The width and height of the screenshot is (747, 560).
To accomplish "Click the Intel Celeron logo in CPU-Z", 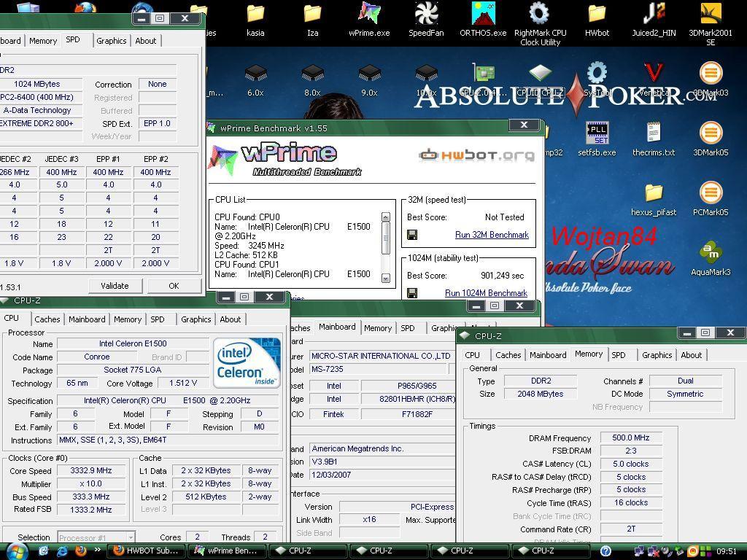I will [x=247, y=363].
